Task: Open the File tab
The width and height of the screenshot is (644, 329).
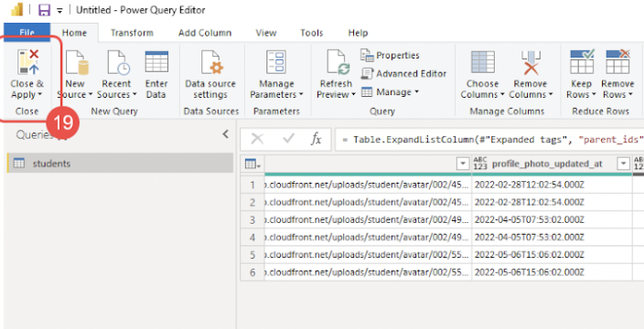Action: pyautogui.click(x=27, y=33)
